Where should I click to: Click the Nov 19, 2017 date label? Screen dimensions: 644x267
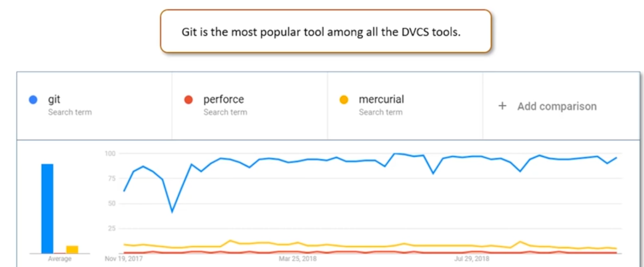point(124,259)
